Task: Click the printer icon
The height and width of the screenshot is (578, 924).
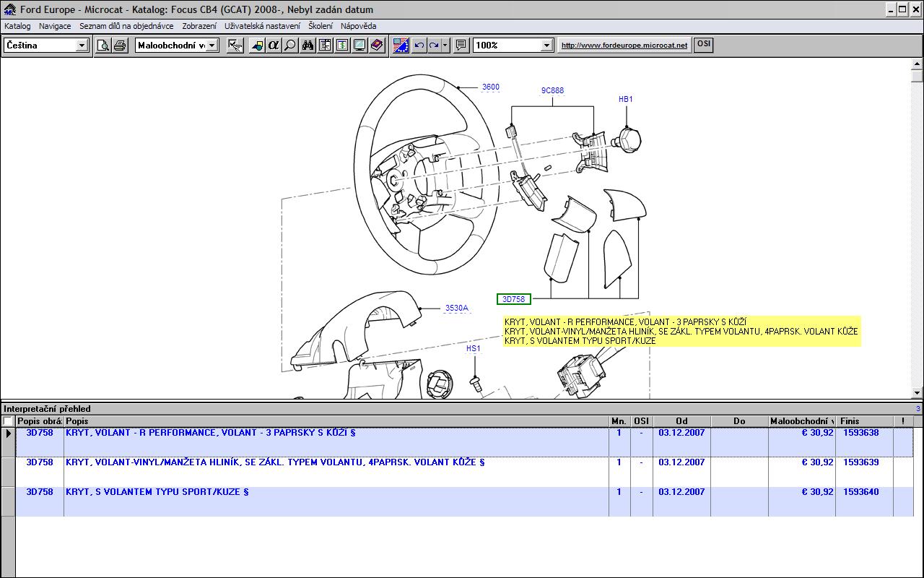Action: (x=120, y=46)
